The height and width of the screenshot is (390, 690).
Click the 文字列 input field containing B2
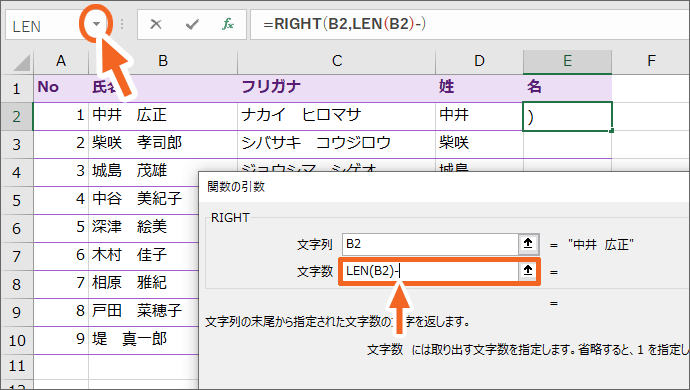[430, 244]
